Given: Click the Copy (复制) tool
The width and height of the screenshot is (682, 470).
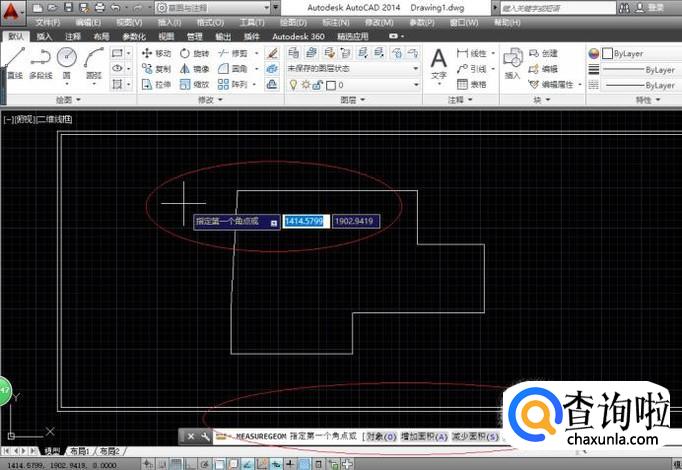Looking at the screenshot, I should point(156,69).
